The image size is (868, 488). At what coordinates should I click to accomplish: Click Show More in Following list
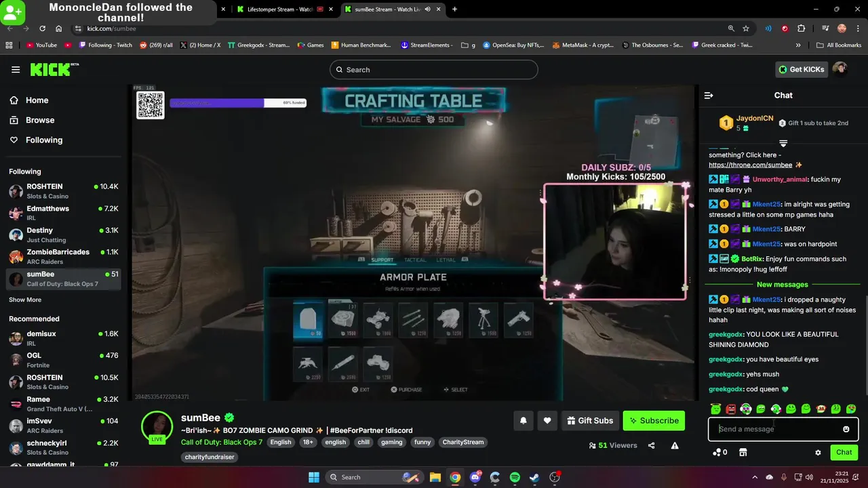coord(25,300)
